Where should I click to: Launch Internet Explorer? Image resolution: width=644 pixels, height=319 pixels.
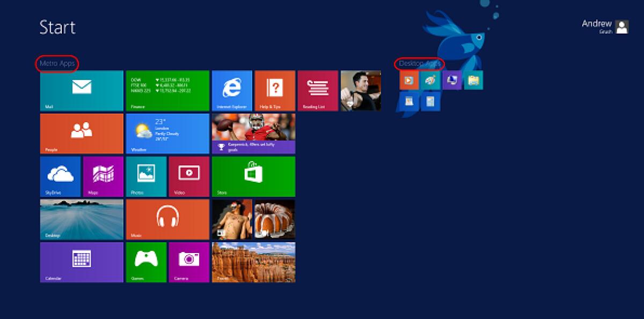point(232,90)
